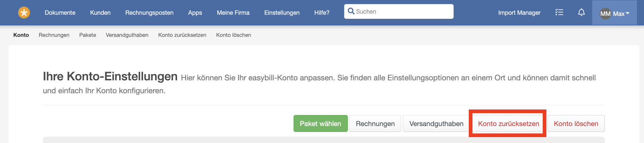Open the Apps menu
Viewport: 644px width, 143px height.
click(195, 13)
